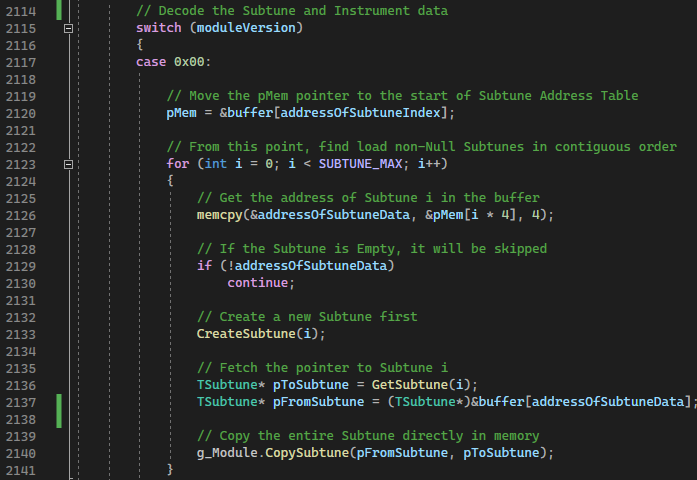
Task: Click comment 'If the Subtune is Empty, it will be skipped'
Action: coord(372,249)
